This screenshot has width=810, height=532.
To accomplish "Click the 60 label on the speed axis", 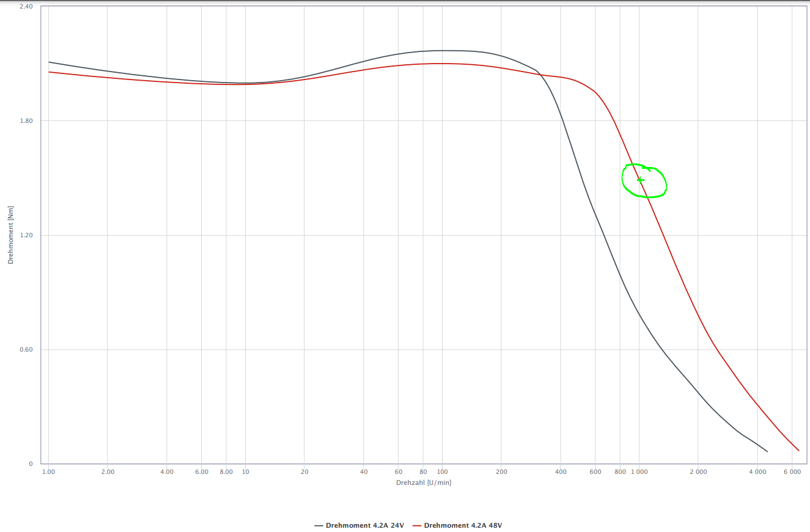I will pyautogui.click(x=399, y=472).
